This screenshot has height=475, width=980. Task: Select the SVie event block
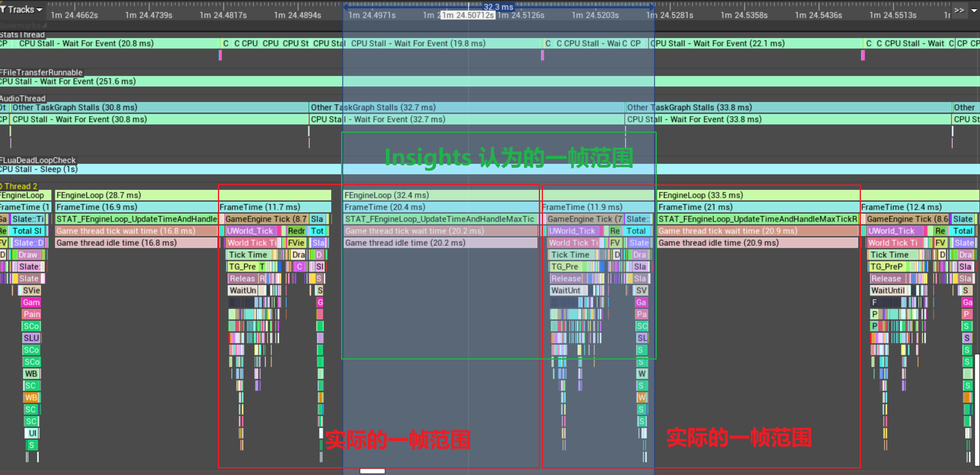pos(31,290)
